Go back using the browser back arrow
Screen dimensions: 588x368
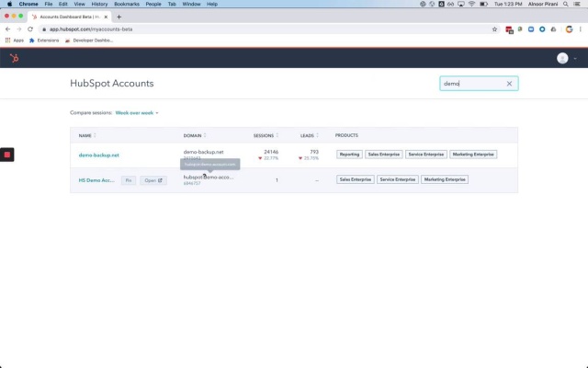point(8,29)
